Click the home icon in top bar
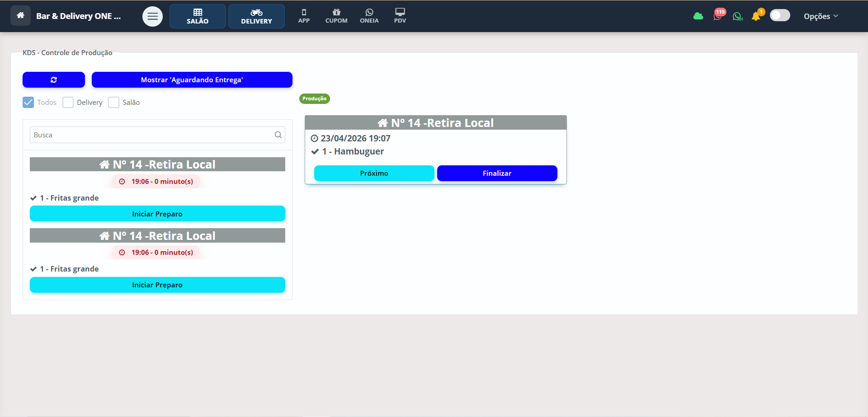The height and width of the screenshot is (417, 868). [20, 16]
